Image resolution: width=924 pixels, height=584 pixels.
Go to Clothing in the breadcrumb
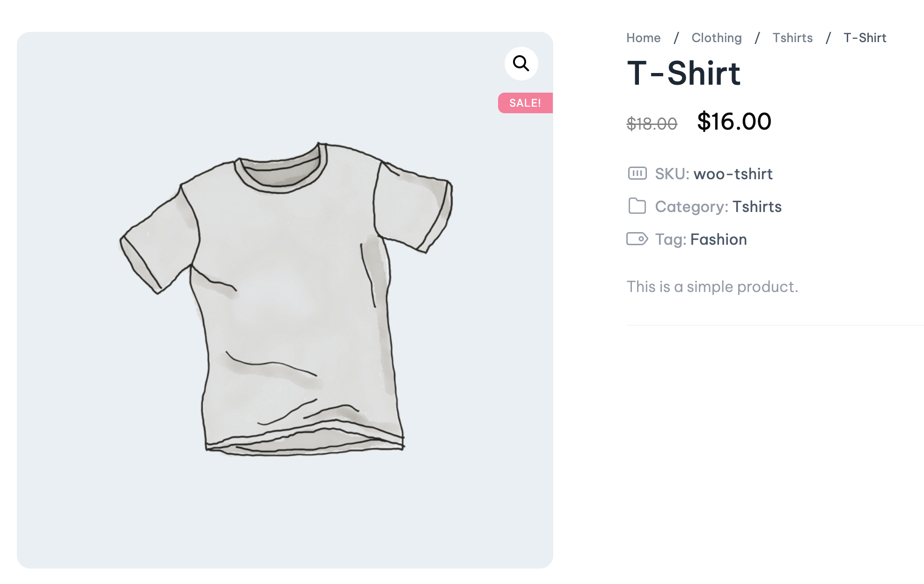tap(717, 38)
